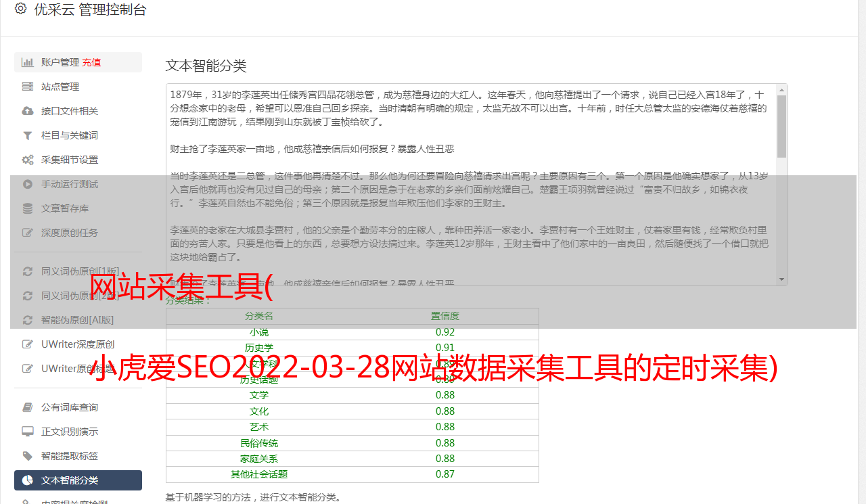Select the 文化 category cell
The height and width of the screenshot is (504, 866).
[x=259, y=411]
